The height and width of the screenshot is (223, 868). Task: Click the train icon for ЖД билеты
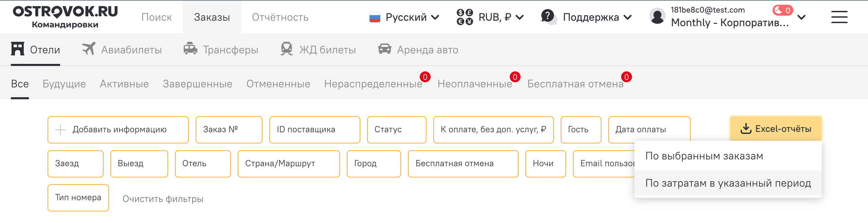pyautogui.click(x=287, y=49)
